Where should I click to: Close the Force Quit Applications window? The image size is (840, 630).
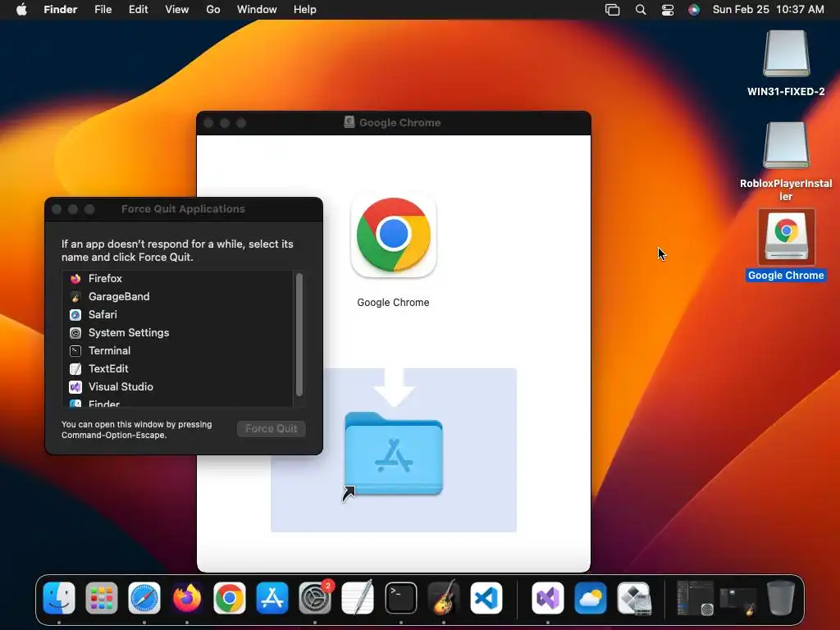[x=57, y=209]
